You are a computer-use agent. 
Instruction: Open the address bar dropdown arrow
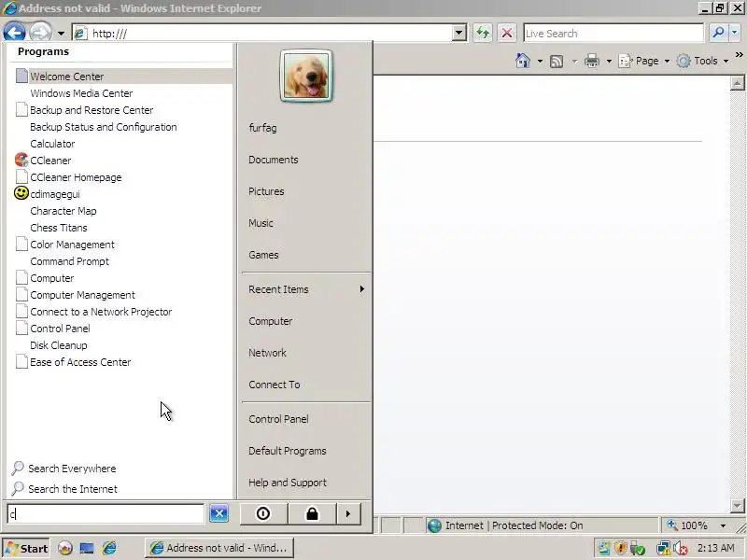click(x=458, y=33)
